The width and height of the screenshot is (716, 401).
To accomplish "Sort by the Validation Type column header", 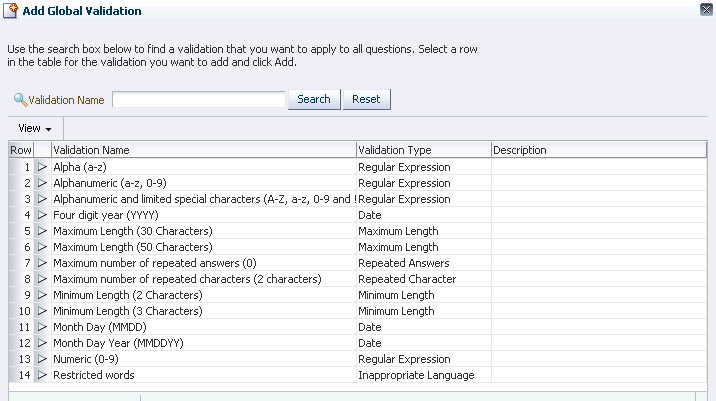I will [424, 150].
